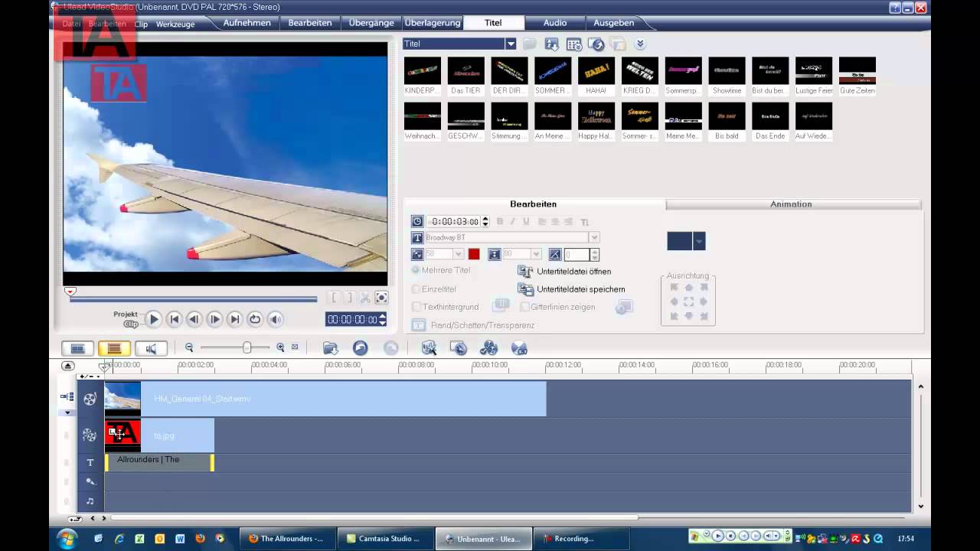Open Overlay Track Manager
The image size is (980, 551).
[488, 348]
